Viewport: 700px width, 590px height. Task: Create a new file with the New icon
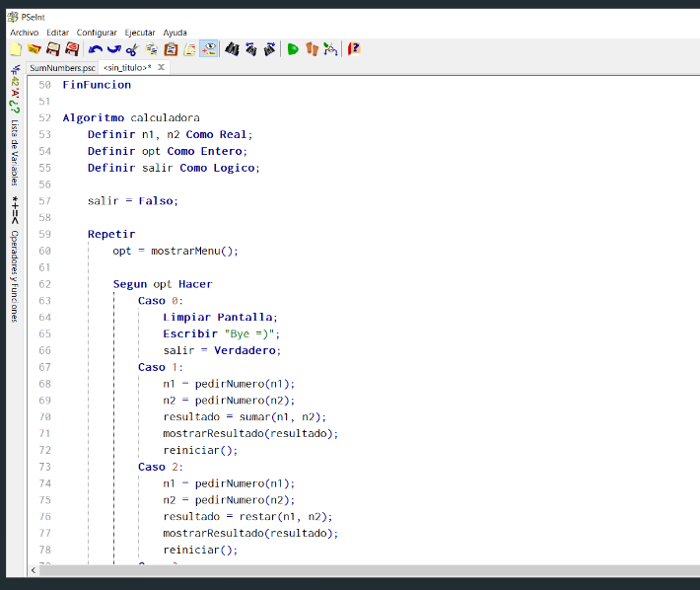(x=17, y=48)
